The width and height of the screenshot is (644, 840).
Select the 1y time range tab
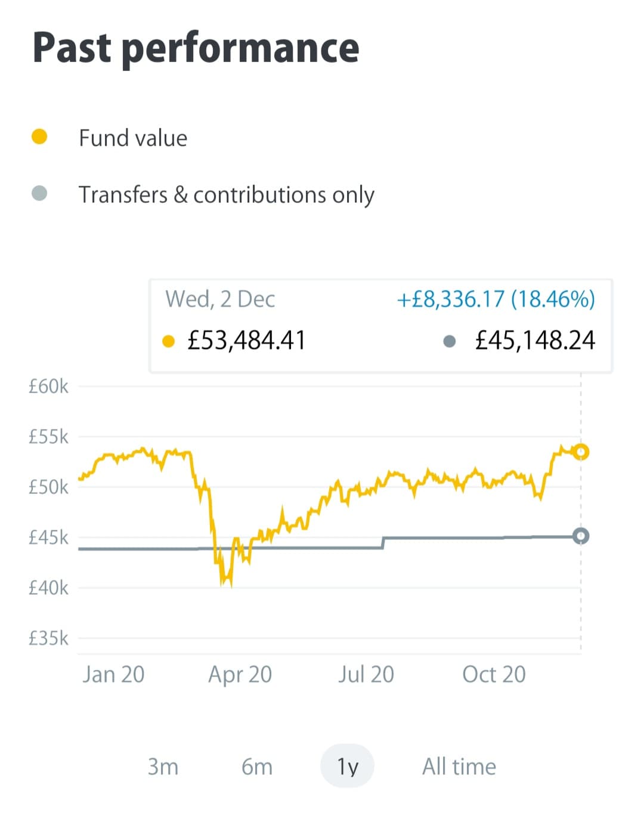(x=348, y=767)
